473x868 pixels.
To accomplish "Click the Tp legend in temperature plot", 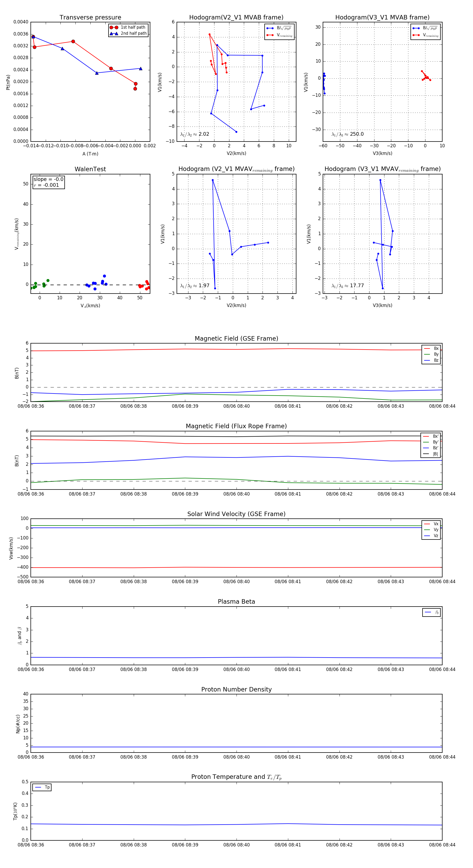I will 42,788.
